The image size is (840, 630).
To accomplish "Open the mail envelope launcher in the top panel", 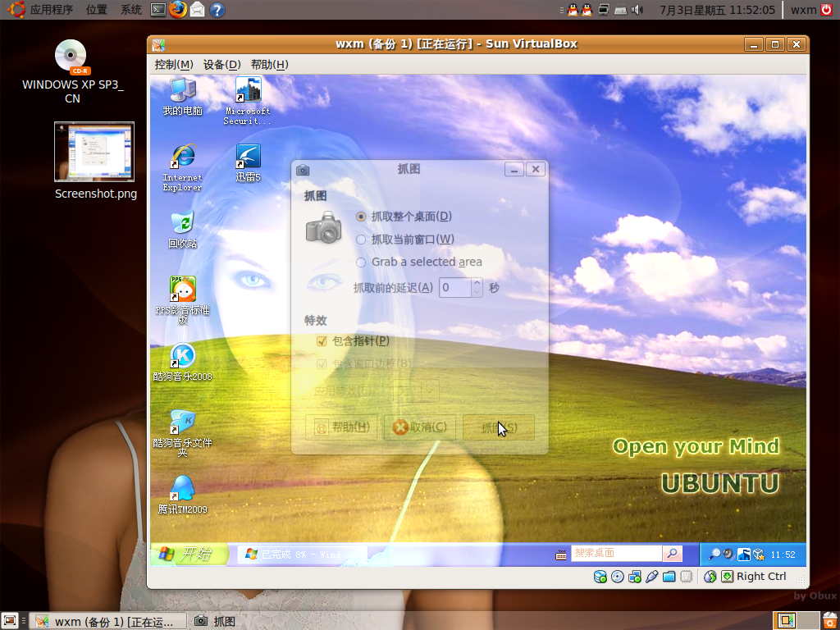I will pos(197,10).
